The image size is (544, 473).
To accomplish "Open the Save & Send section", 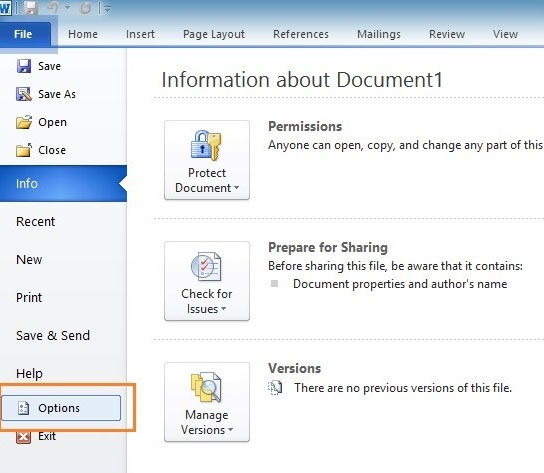I will tap(53, 335).
